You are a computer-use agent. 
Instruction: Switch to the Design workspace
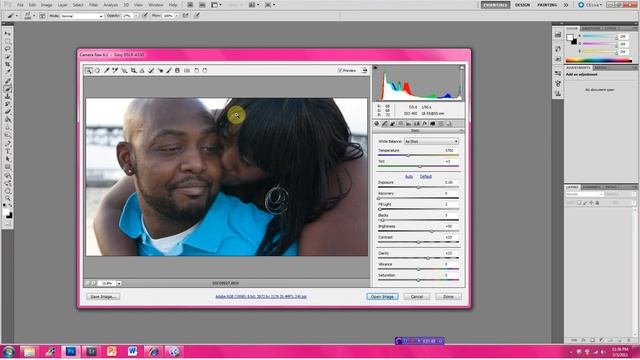(522, 5)
